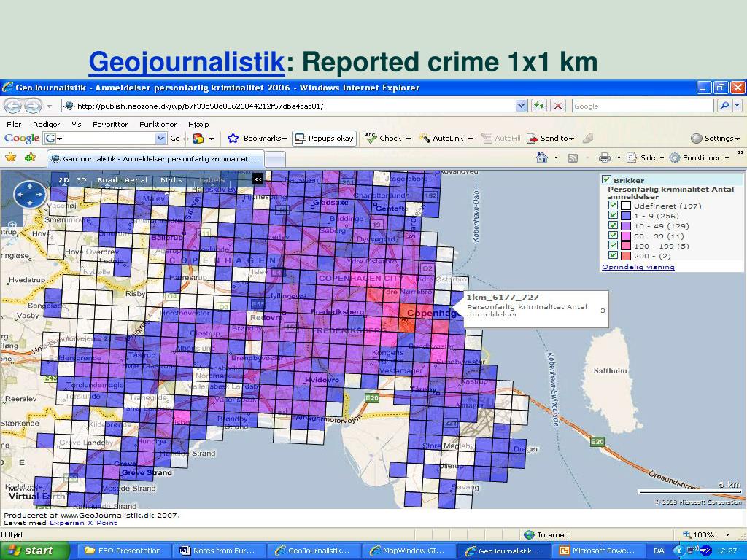The image size is (747, 560).
Task: Select the GeoJournalistik browser tab
Action: click(x=155, y=158)
